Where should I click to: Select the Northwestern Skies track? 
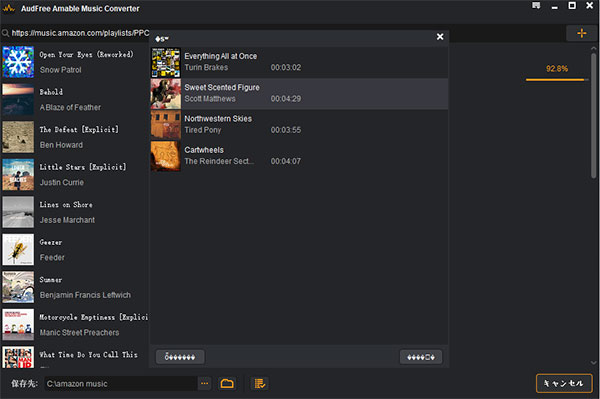tap(299, 125)
